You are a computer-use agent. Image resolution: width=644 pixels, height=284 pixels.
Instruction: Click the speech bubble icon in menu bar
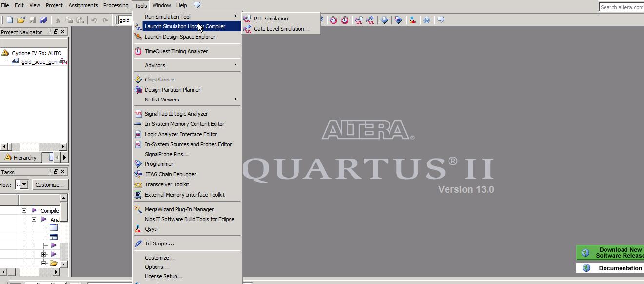(197, 5)
